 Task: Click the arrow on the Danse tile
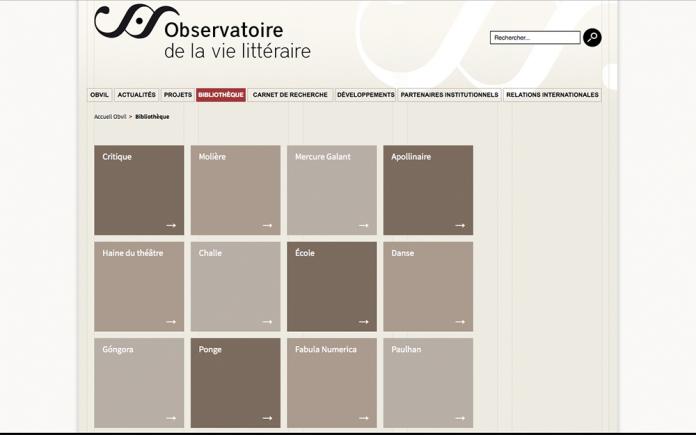pyautogui.click(x=460, y=322)
